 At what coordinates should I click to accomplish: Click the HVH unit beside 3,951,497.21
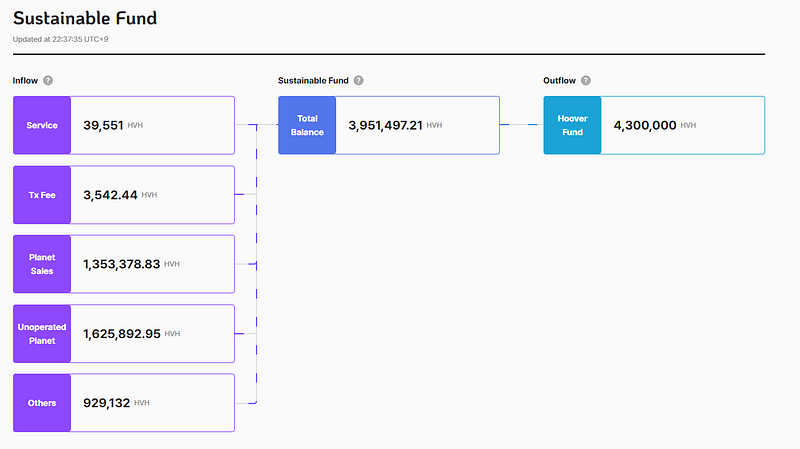point(434,126)
